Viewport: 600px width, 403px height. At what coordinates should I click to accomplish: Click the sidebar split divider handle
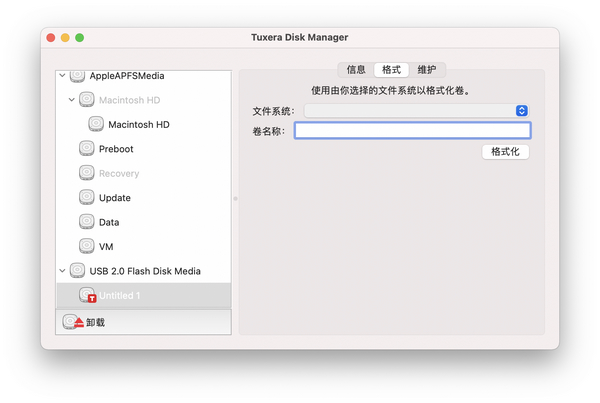pyautogui.click(x=235, y=198)
